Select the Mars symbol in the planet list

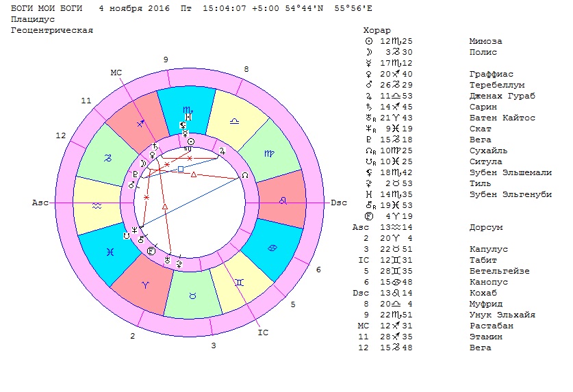[370, 85]
